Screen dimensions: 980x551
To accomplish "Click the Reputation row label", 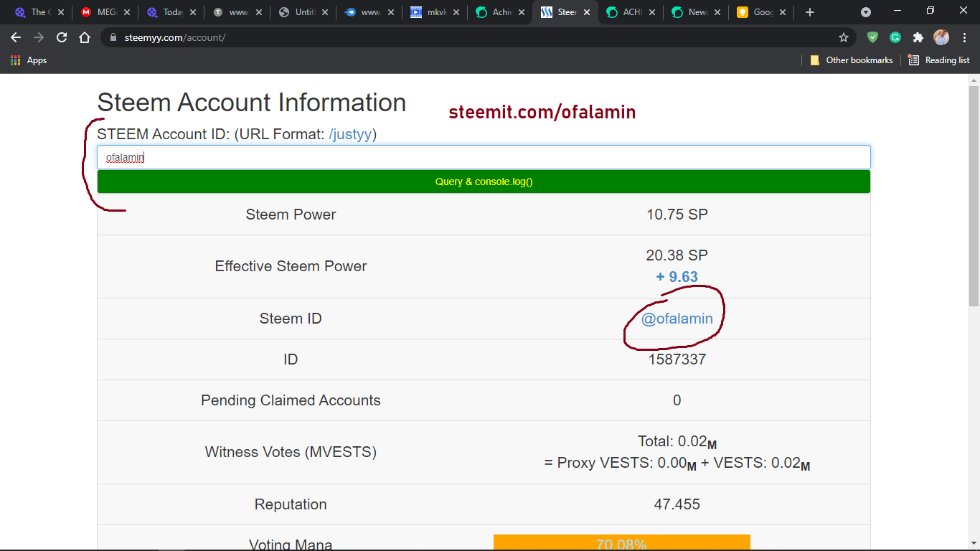I will click(x=291, y=504).
